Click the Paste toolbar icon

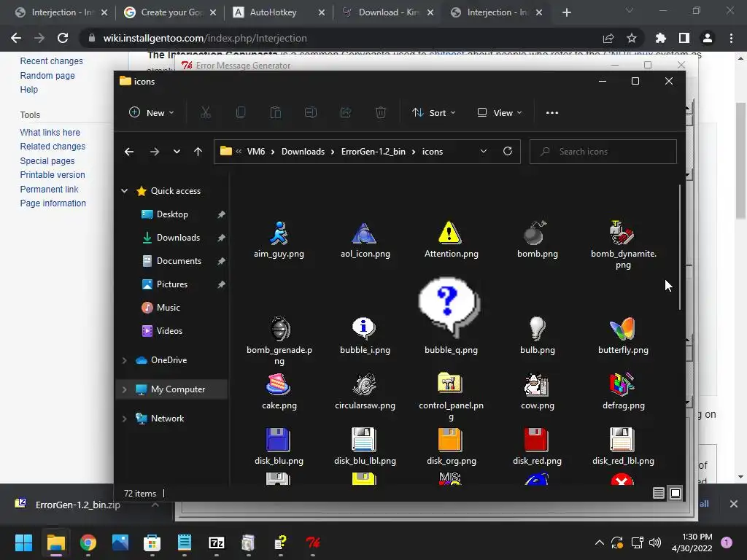point(275,112)
